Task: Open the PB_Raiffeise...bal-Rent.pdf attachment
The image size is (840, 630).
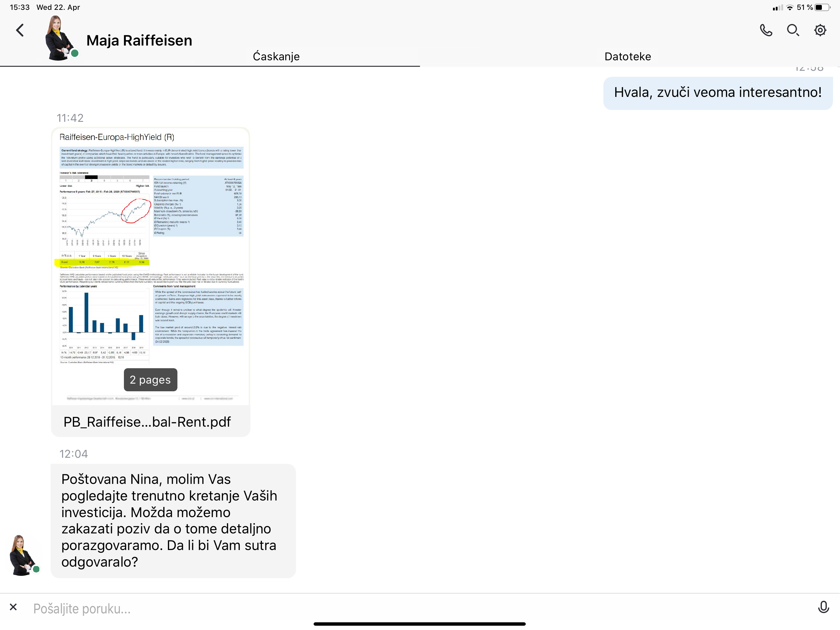Action: pyautogui.click(x=147, y=422)
